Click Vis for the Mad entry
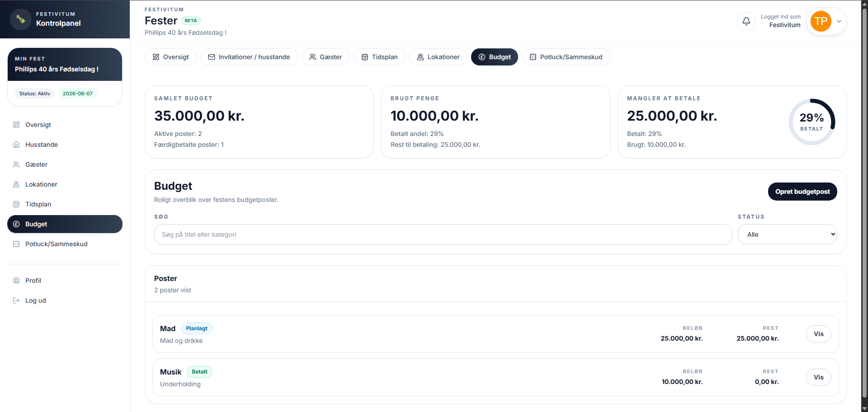The height and width of the screenshot is (412, 868). tap(818, 334)
